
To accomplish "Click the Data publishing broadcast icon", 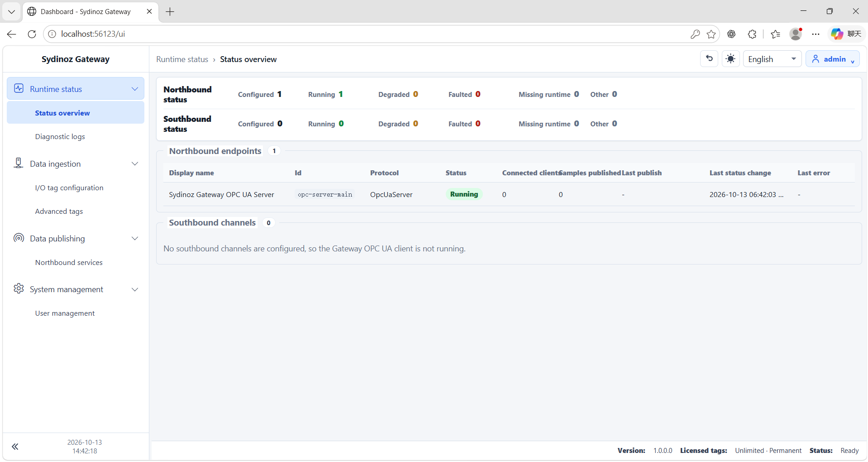I will point(19,238).
